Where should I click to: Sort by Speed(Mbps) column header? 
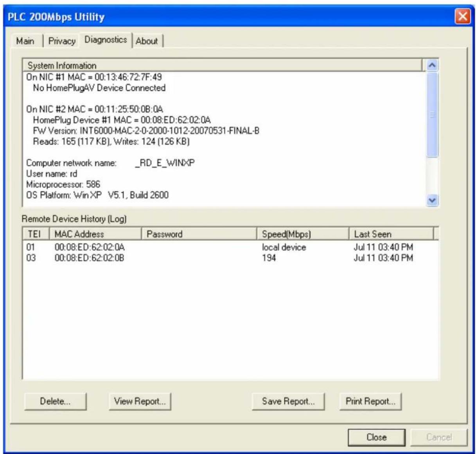303,234
